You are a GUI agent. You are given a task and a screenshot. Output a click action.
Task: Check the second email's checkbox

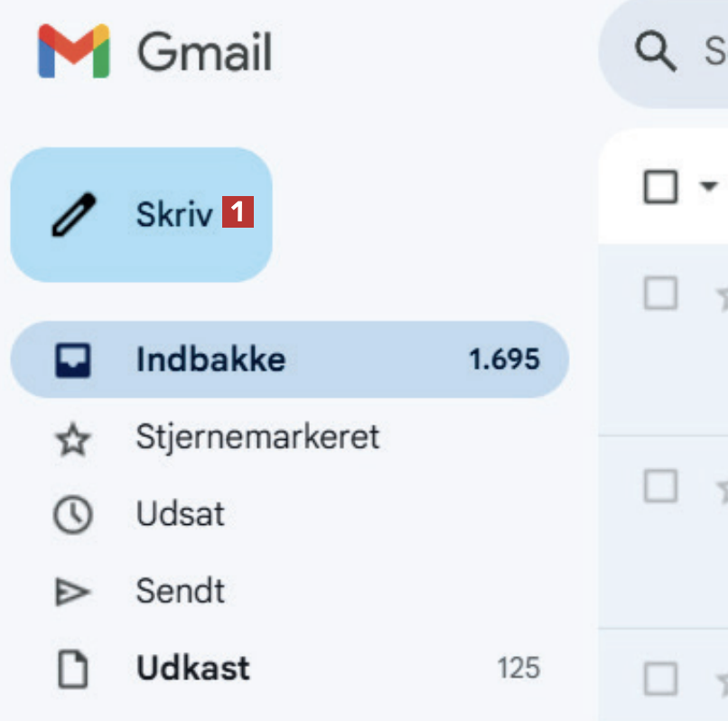pyautogui.click(x=660, y=487)
